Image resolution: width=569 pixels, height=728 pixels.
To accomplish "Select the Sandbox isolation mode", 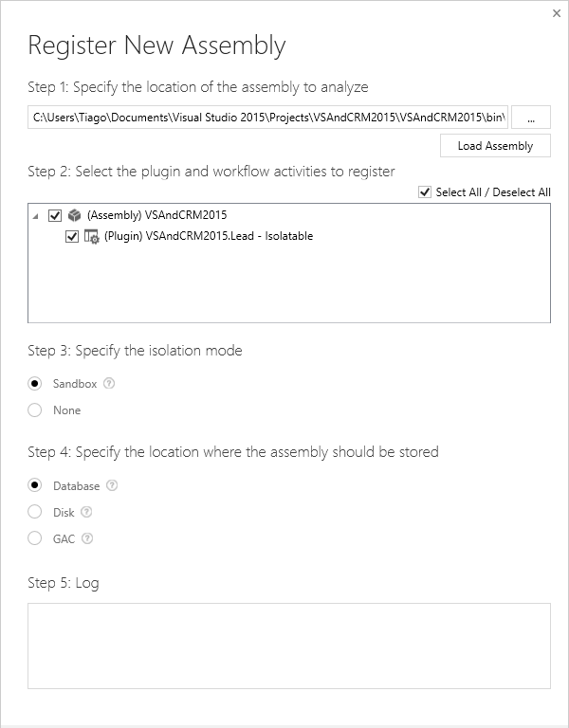I will [x=35, y=384].
